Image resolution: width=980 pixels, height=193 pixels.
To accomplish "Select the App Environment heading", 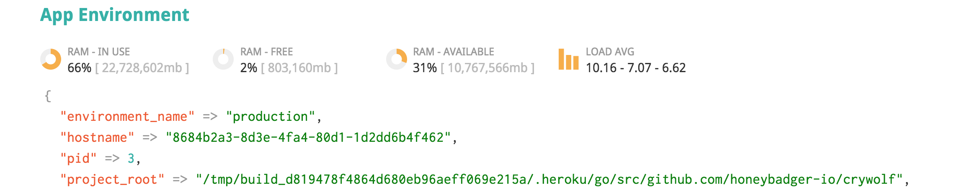I will (x=114, y=15).
